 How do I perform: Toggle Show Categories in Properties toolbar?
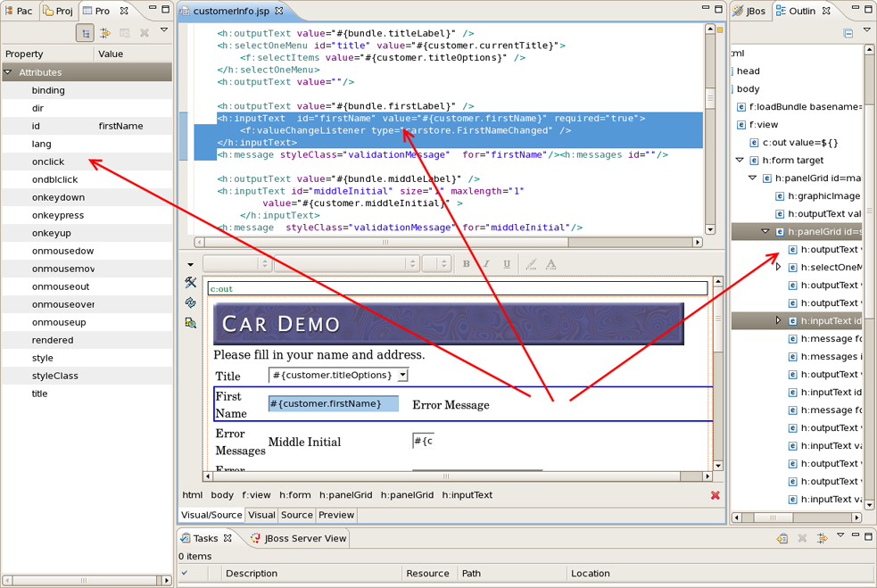pyautogui.click(x=86, y=33)
